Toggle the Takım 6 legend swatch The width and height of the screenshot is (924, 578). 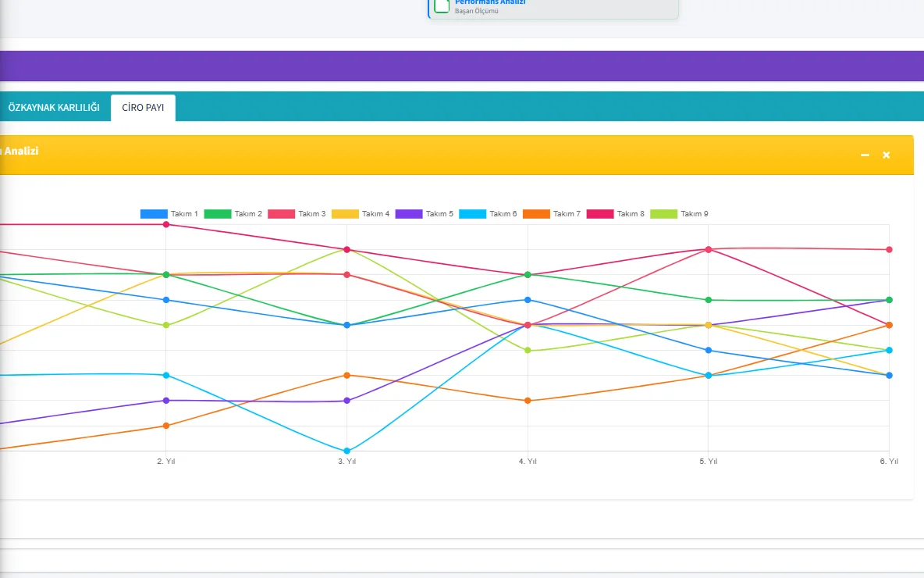point(472,213)
